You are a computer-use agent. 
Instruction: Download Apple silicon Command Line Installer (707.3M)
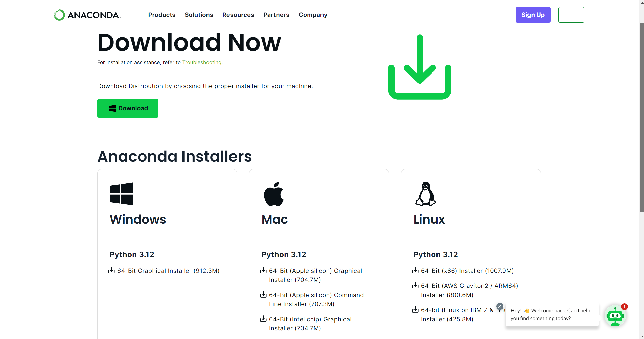coord(316,299)
